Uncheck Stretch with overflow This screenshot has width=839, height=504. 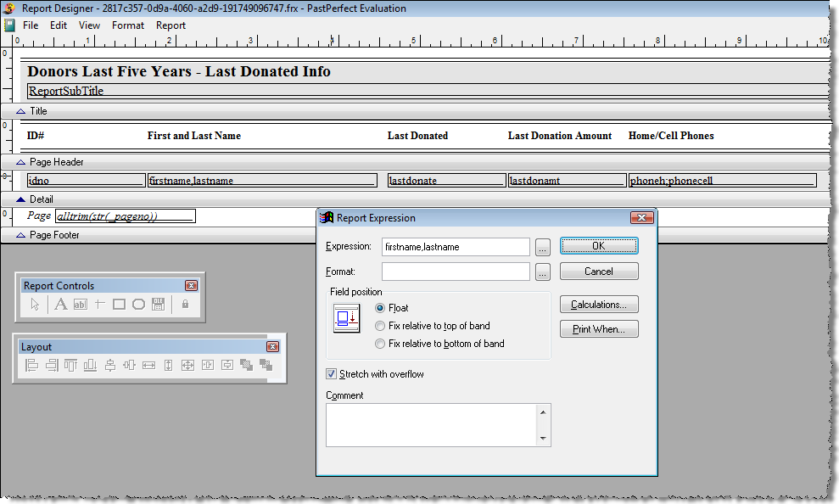[331, 374]
